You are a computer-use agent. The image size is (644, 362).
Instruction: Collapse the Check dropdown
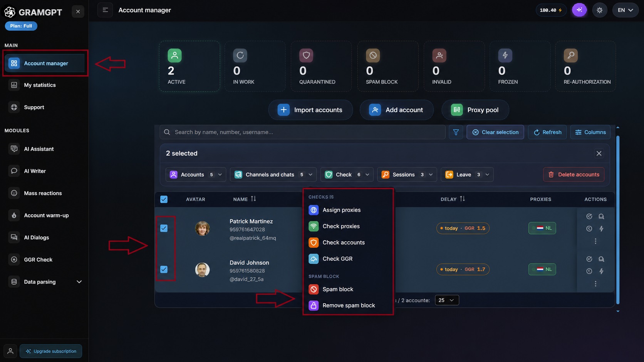click(x=347, y=175)
